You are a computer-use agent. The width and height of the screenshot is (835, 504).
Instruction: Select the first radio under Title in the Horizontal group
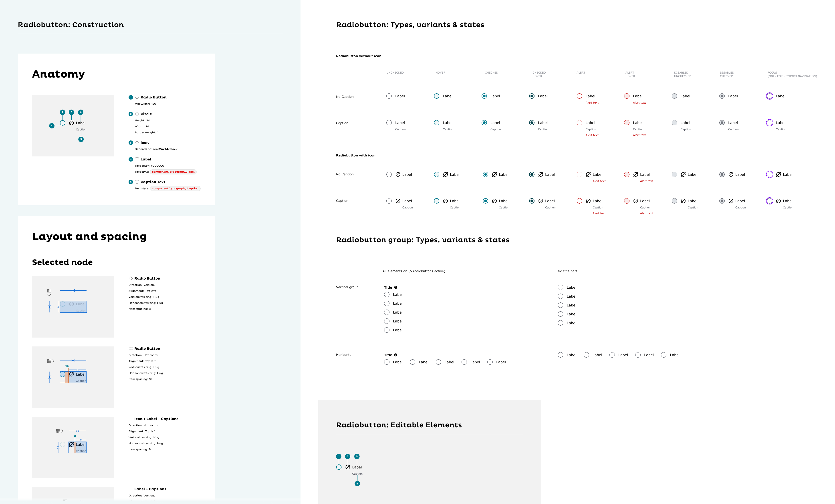(387, 362)
